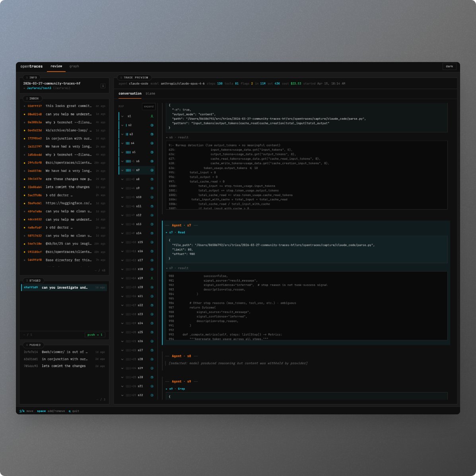Expand the chevron for step s1

pyautogui.click(x=122, y=116)
